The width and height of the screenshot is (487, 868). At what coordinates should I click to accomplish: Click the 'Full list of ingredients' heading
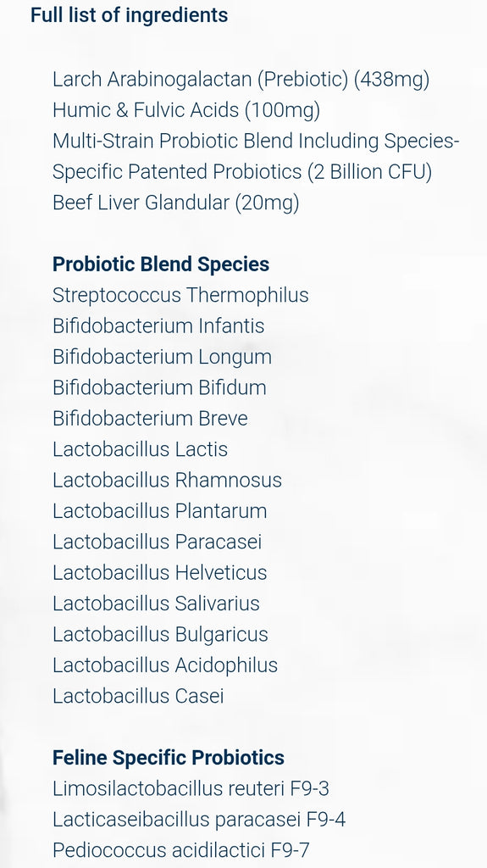pos(129,15)
